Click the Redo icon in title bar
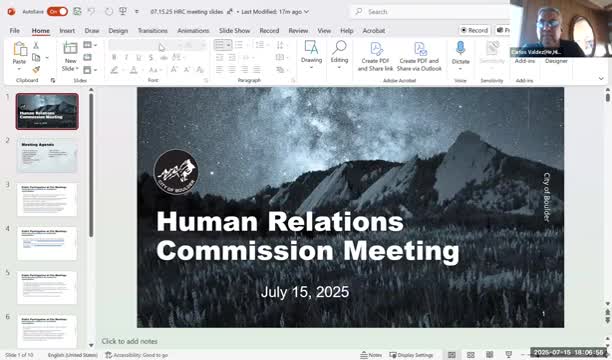The height and width of the screenshot is (360, 612). [109, 12]
